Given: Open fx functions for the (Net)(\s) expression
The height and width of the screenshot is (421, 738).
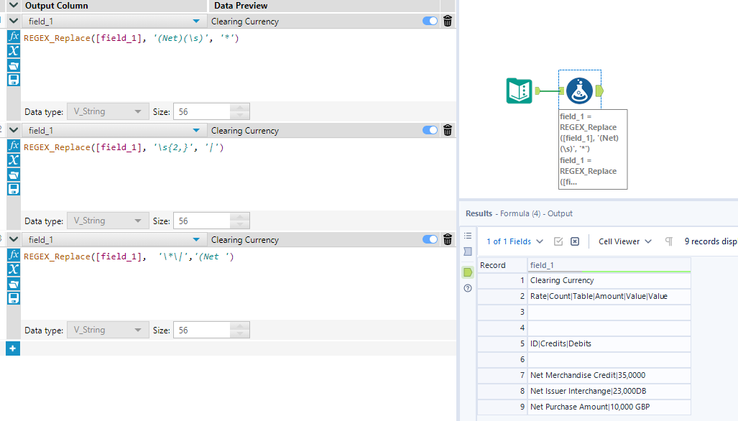Looking at the screenshot, I should pyautogui.click(x=14, y=37).
